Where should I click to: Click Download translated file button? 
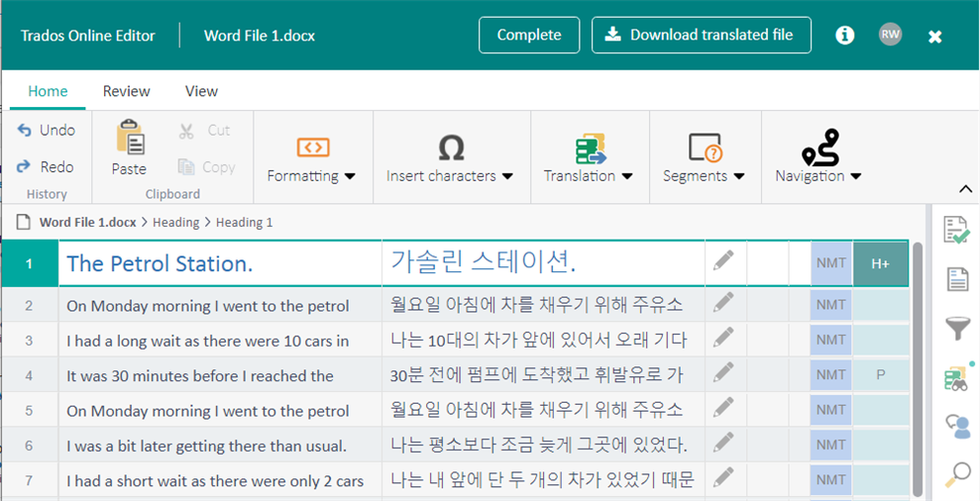tap(702, 35)
